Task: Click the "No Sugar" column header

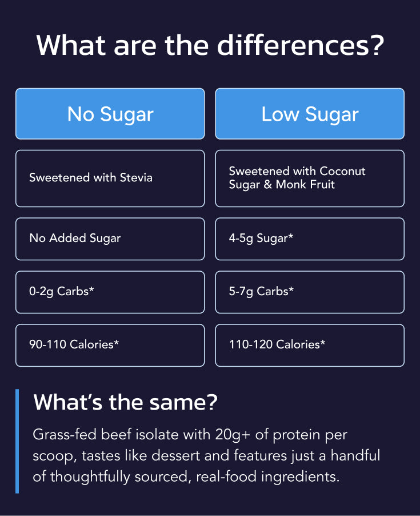Action: click(110, 114)
